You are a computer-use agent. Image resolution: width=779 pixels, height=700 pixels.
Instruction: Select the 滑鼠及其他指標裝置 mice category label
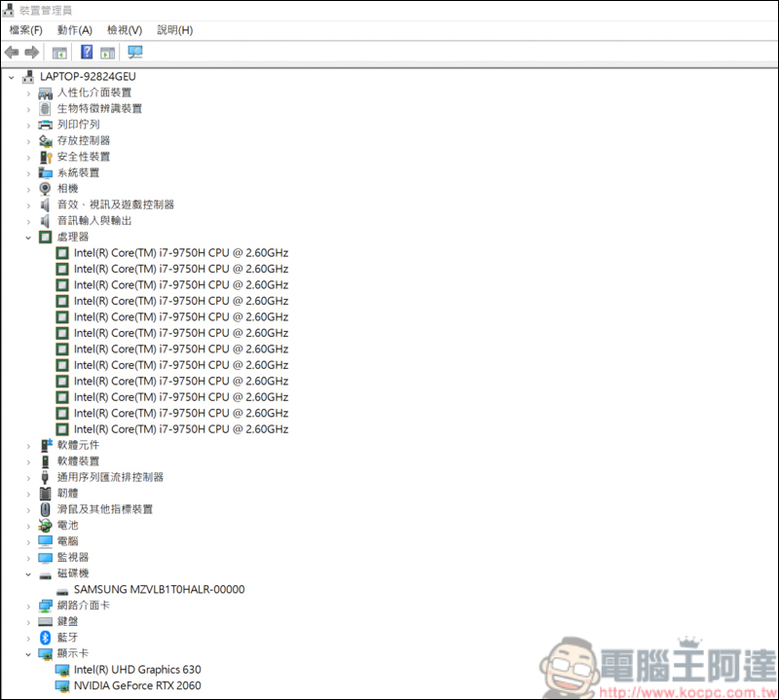click(105, 509)
